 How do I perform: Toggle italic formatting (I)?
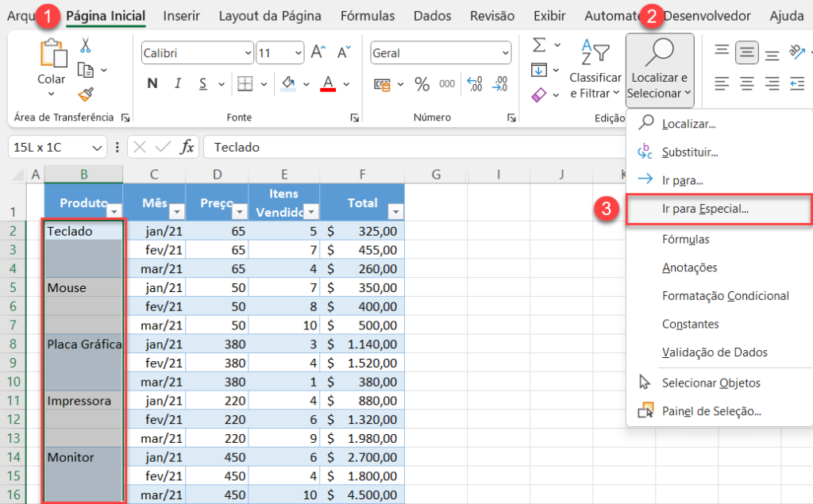point(177,84)
